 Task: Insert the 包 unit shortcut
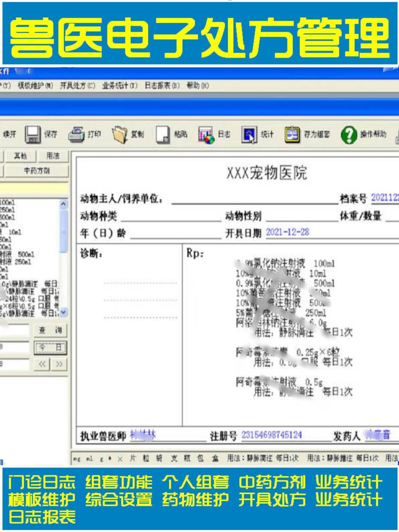click(200, 459)
